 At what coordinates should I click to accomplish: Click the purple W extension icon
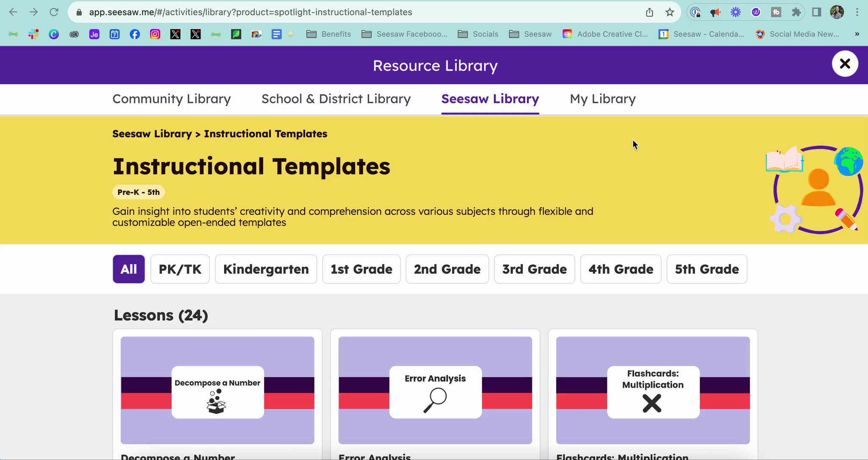[x=756, y=12]
